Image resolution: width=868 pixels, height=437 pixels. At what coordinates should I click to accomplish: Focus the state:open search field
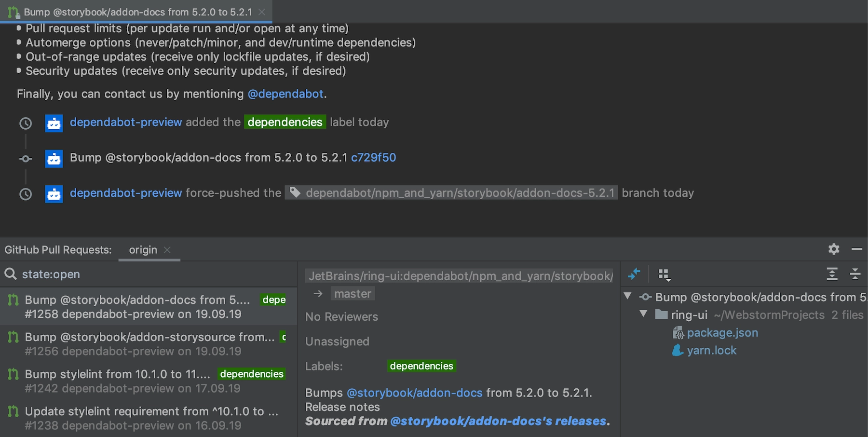[x=149, y=274]
